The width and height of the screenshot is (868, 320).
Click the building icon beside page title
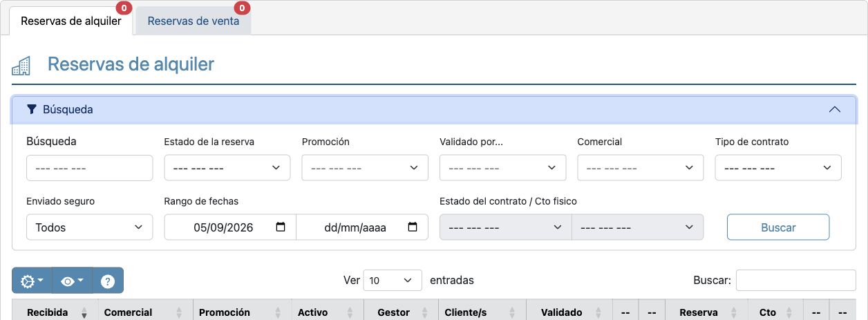click(21, 66)
